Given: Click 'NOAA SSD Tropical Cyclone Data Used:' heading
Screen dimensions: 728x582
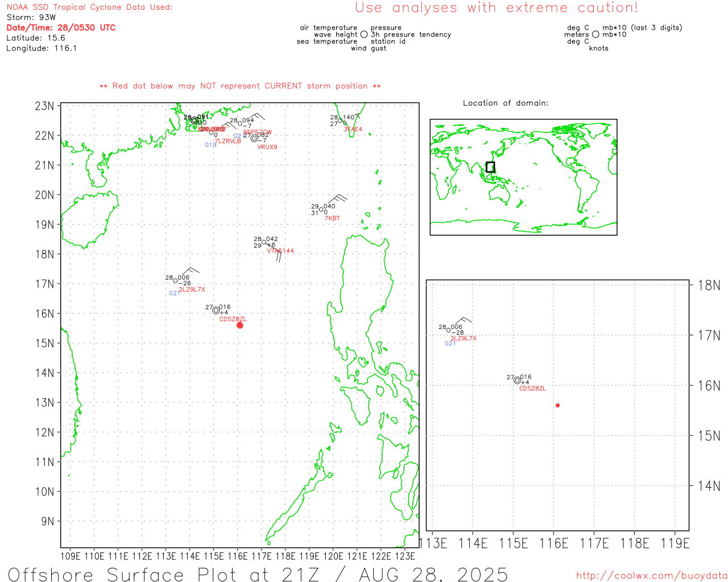Looking at the screenshot, I should (89, 7).
